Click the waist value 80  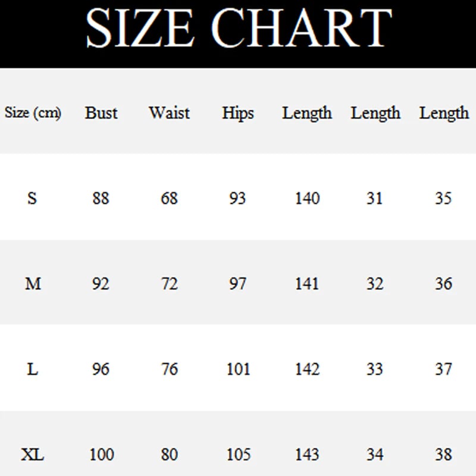click(x=169, y=455)
